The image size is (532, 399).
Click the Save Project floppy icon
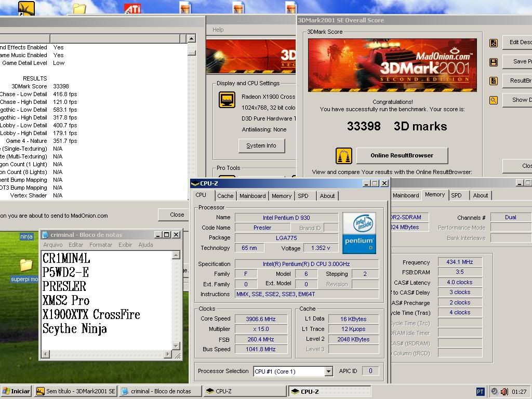point(494,62)
